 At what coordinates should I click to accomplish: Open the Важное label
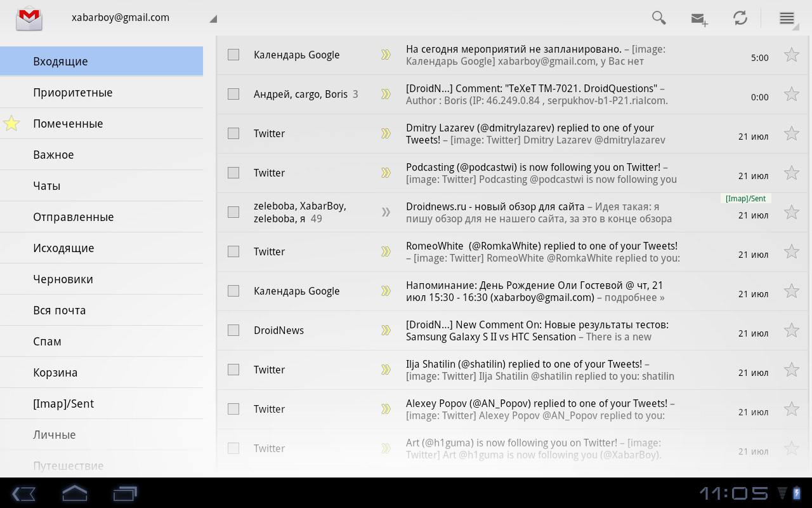101,155
